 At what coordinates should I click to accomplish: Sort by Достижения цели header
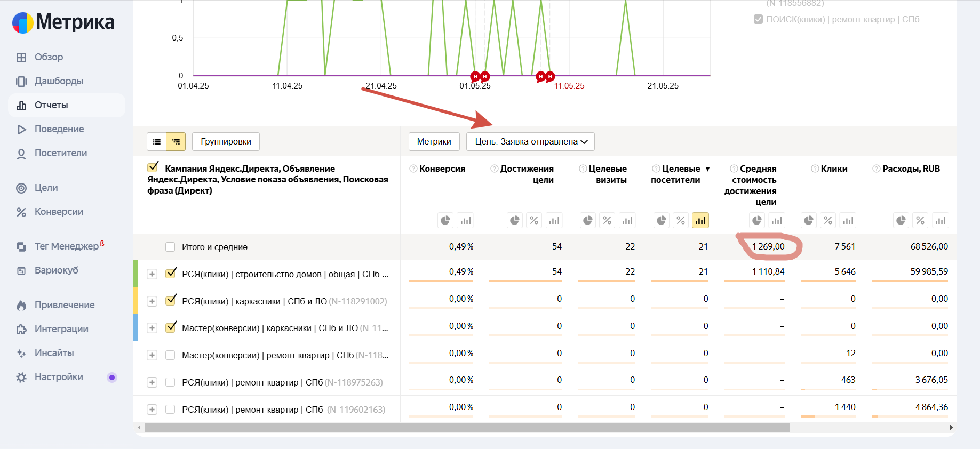(527, 174)
